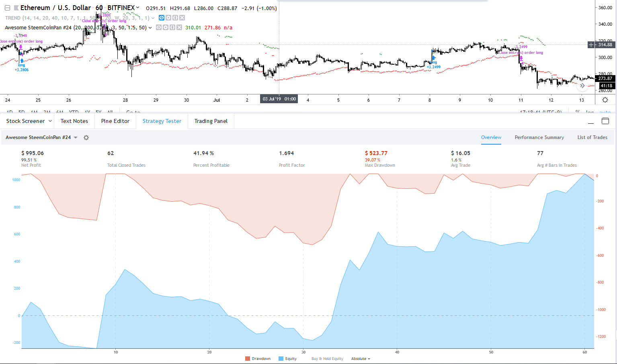Open TREND indicator settings gear
The width and height of the screenshot is (617, 364).
pos(168,18)
